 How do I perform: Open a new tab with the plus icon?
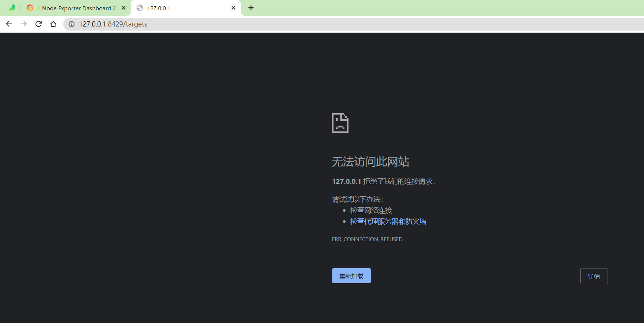point(251,8)
